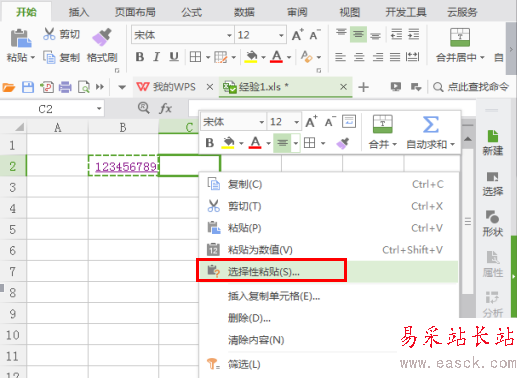517x378 pixels.
Task: Click the 点此查找命令 search box
Action: coord(471,87)
